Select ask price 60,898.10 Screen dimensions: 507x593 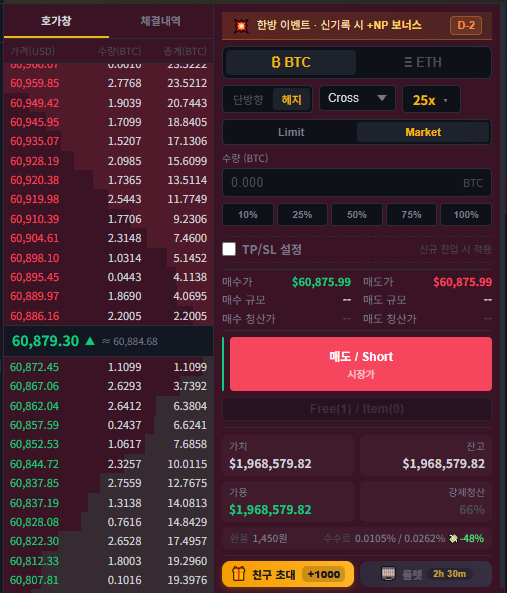point(35,258)
